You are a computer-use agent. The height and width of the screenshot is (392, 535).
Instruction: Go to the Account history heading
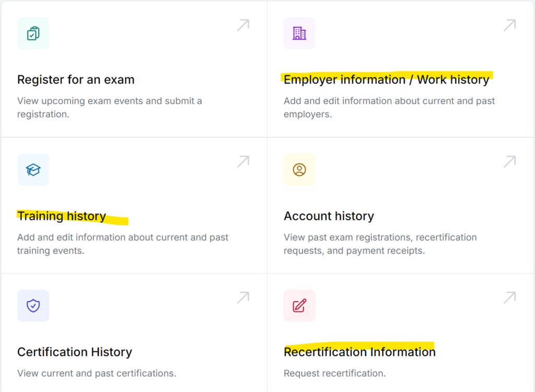(329, 216)
